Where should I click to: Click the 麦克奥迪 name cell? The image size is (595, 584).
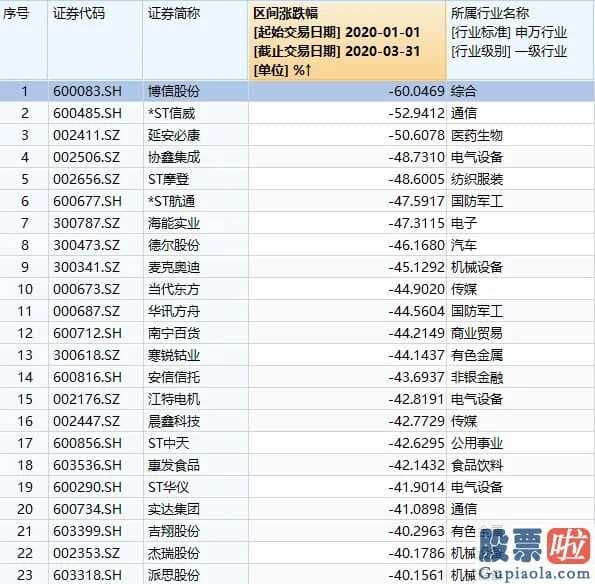click(x=174, y=268)
